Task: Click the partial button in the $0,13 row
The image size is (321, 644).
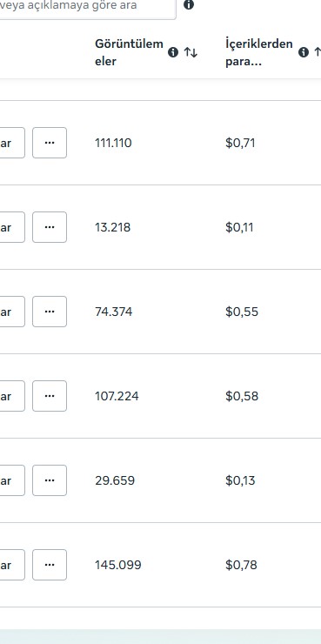Action: 12,480
